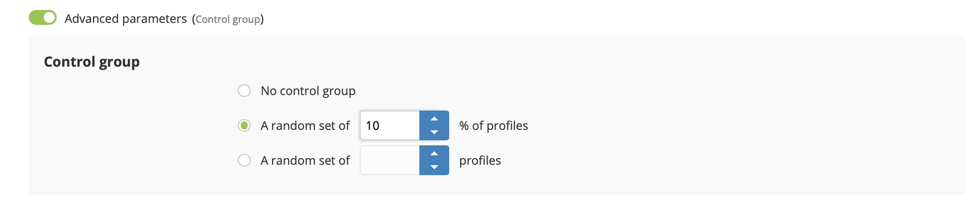The image size is (980, 210).
Task: Decrease profile count with the down arrow
Action: click(x=434, y=167)
